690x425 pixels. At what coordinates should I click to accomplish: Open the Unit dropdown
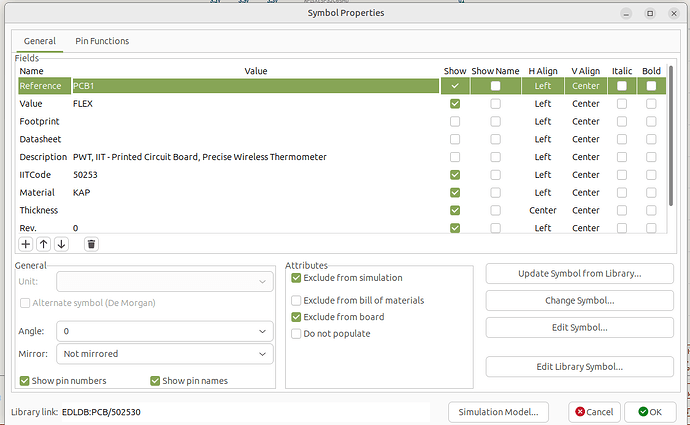click(164, 282)
